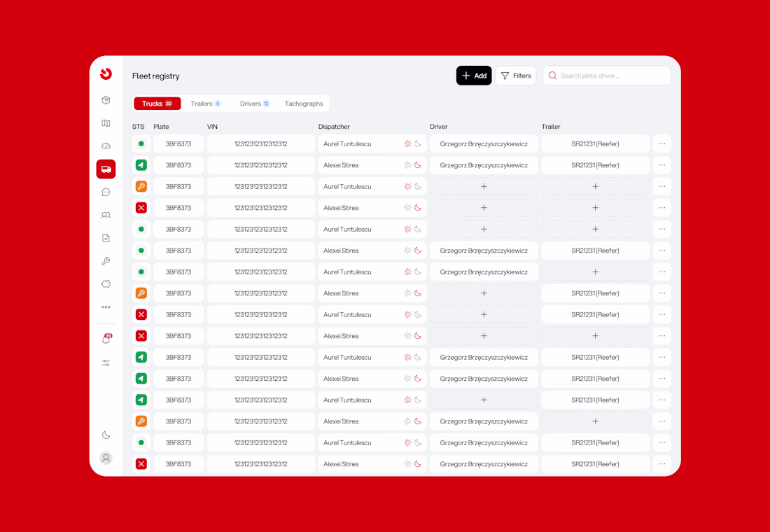This screenshot has height=532, width=770.
Task: Click trailer SR21231 (Reefer) in first row
Action: pos(595,144)
